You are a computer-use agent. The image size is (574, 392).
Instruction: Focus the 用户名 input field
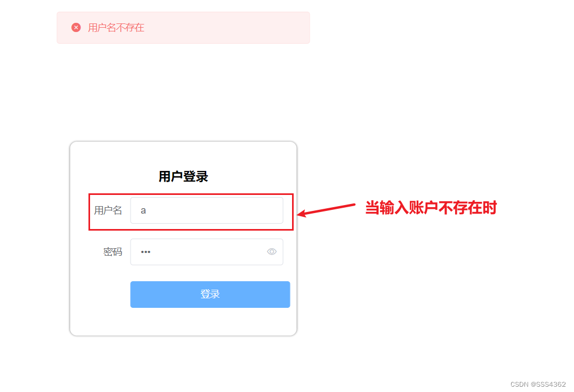pyautogui.click(x=207, y=210)
